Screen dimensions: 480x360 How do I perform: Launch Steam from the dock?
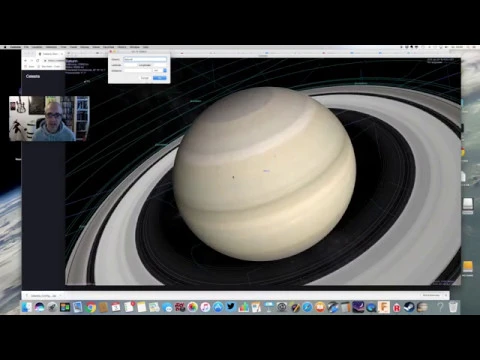409,307
